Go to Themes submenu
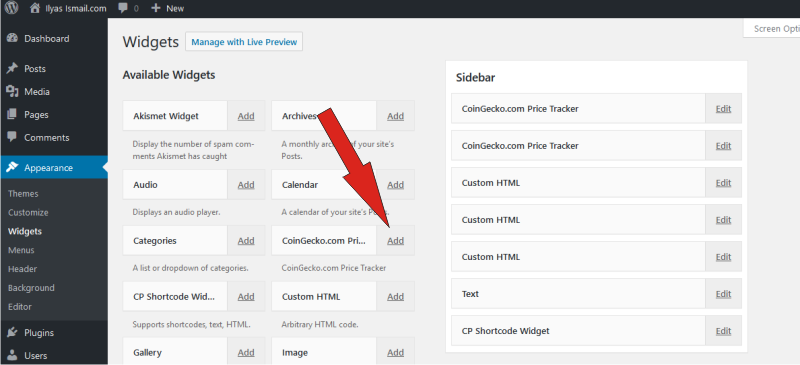Image resolution: width=800 pixels, height=365 pixels. click(23, 193)
